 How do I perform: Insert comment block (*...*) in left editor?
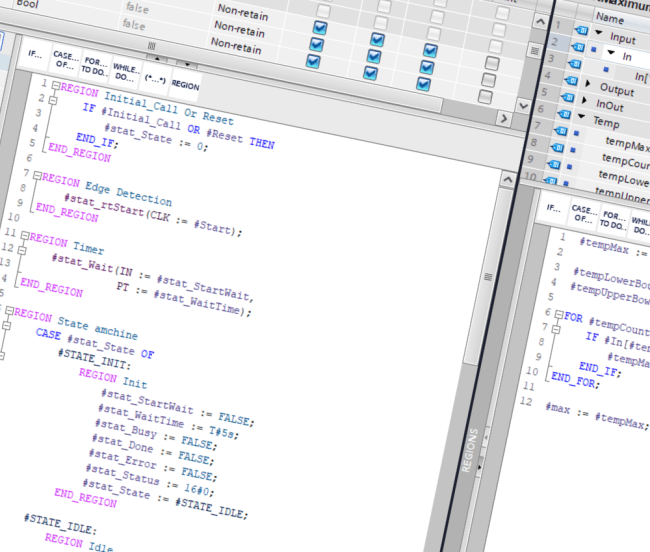tap(155, 78)
